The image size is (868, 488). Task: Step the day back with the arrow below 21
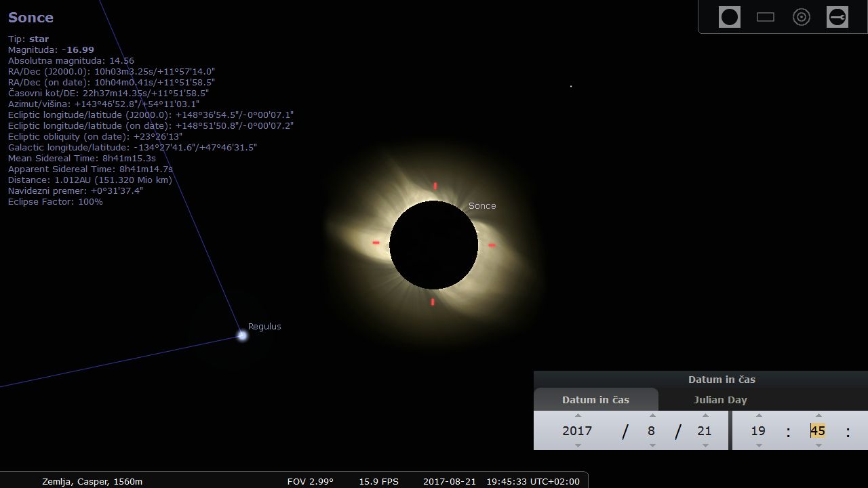pyautogui.click(x=705, y=445)
